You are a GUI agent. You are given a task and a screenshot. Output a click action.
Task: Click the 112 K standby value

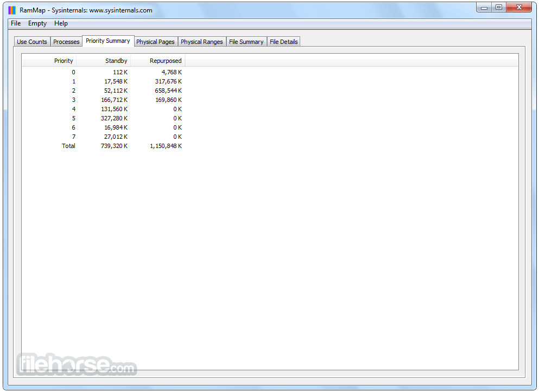121,72
